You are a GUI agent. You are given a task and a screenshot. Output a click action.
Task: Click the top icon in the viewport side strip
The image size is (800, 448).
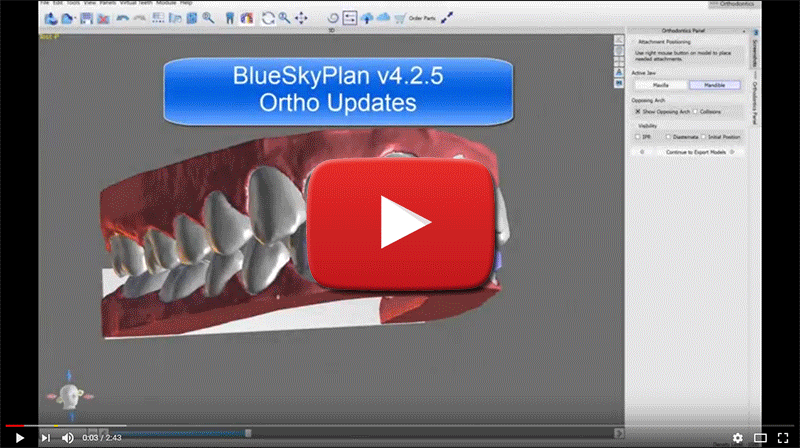tap(619, 40)
